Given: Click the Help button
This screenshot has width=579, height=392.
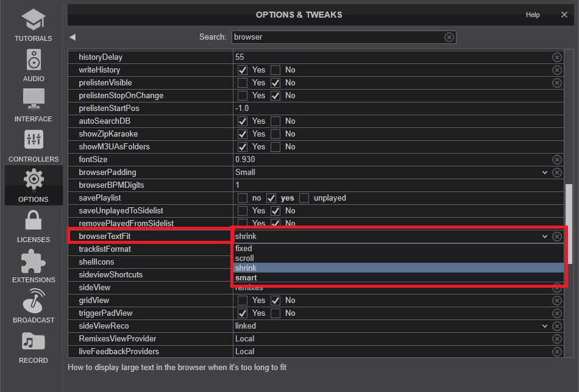Looking at the screenshot, I should 532,15.
